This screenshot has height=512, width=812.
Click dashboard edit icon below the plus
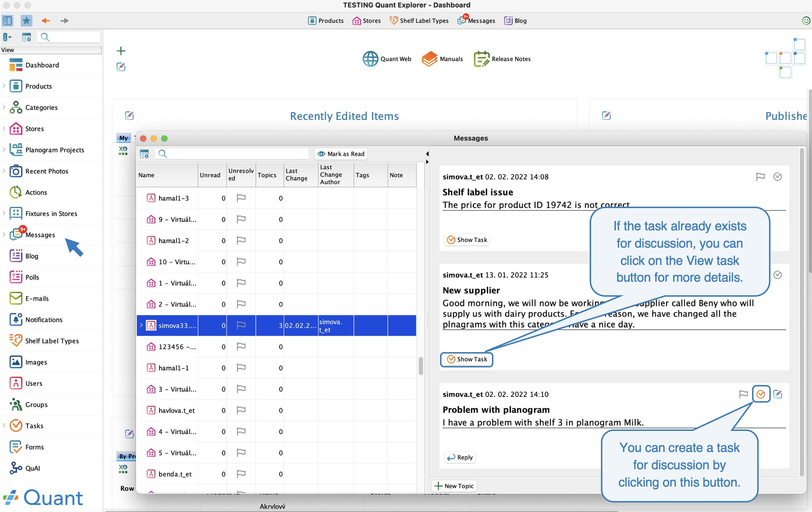click(x=121, y=67)
